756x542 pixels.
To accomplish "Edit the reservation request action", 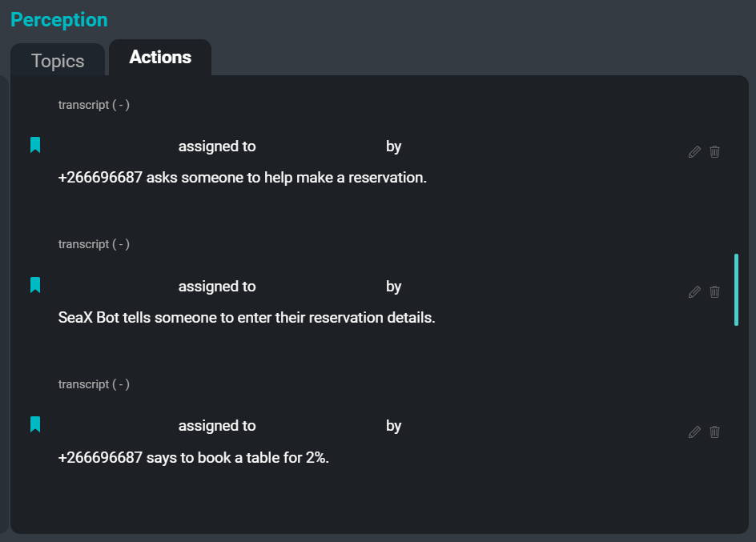I will point(694,151).
